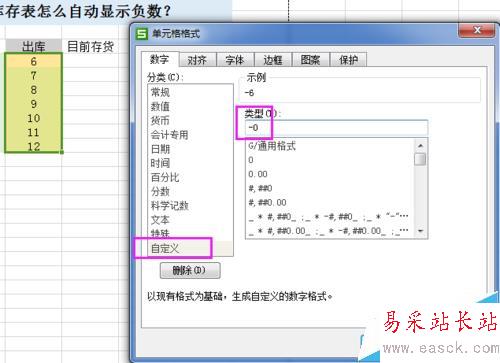Click the 目前存货 header cell
Image resolution: width=500 pixels, height=363 pixels.
pyautogui.click(x=90, y=46)
